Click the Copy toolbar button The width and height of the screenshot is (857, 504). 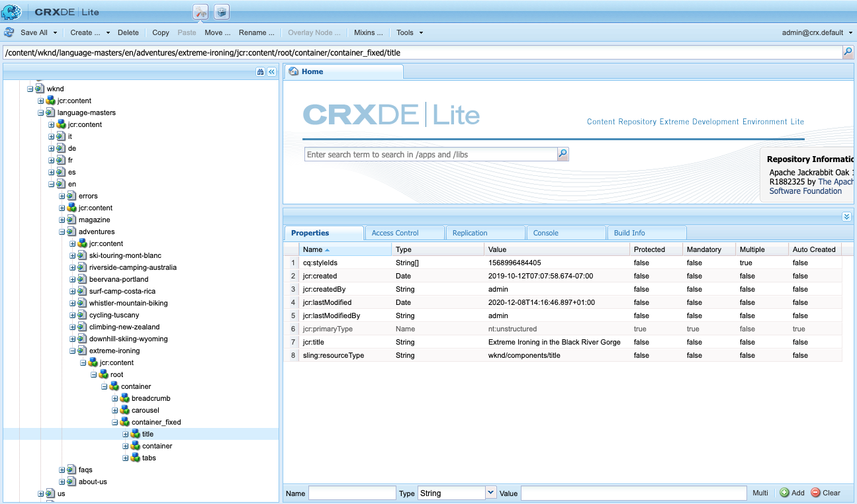click(x=161, y=32)
